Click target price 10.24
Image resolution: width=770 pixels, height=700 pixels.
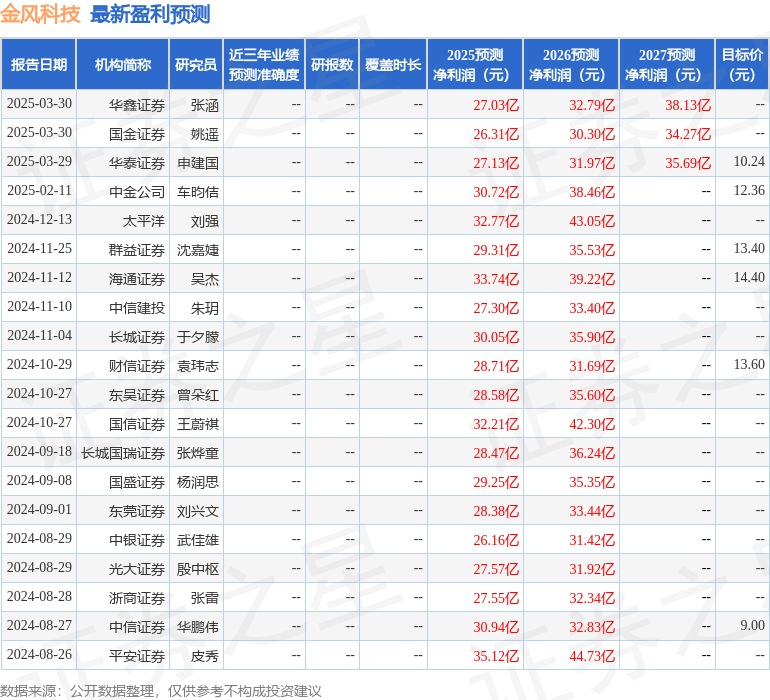(749, 162)
